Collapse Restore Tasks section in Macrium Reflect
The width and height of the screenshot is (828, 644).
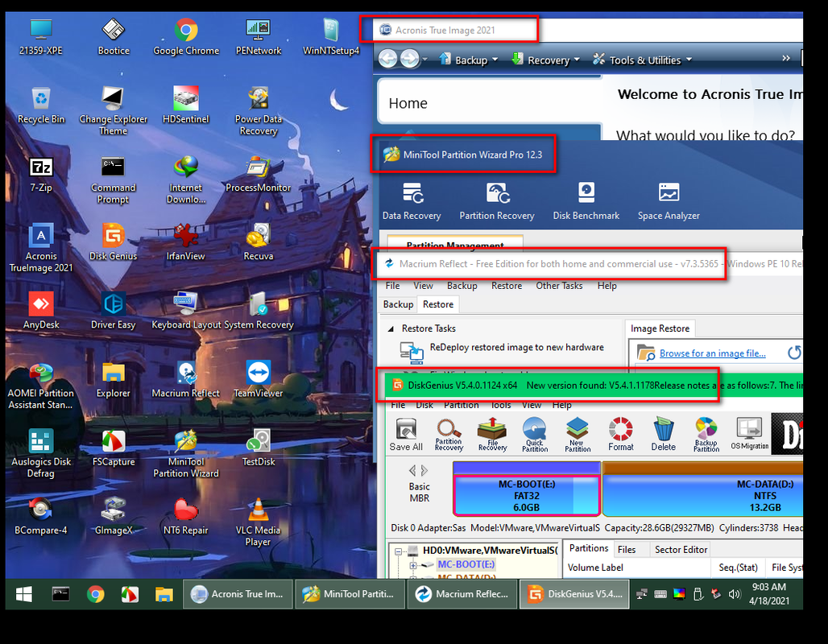[391, 328]
